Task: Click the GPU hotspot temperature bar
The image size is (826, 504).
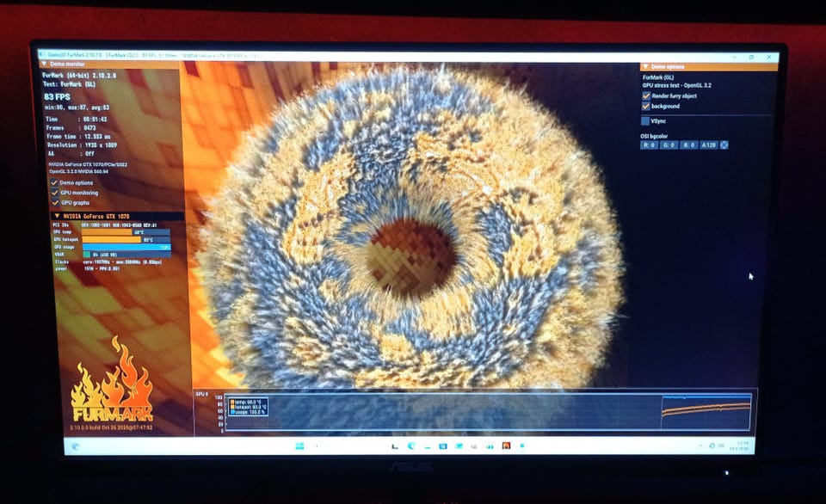Action: [x=126, y=240]
